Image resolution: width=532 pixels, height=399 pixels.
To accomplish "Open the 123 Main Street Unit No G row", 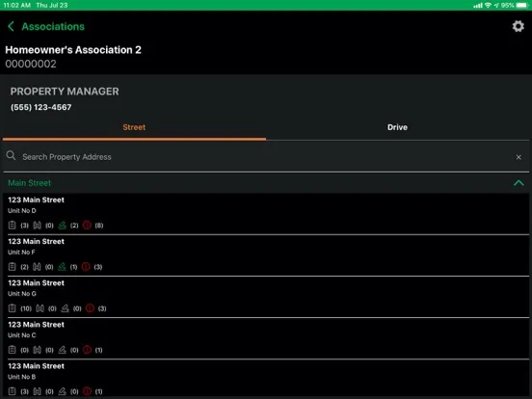I will 266,297.
